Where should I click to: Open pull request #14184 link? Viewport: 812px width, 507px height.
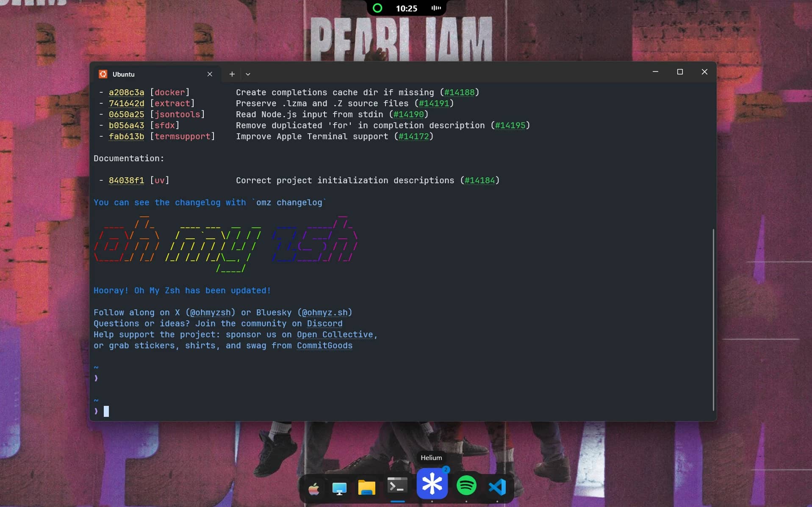(x=479, y=180)
